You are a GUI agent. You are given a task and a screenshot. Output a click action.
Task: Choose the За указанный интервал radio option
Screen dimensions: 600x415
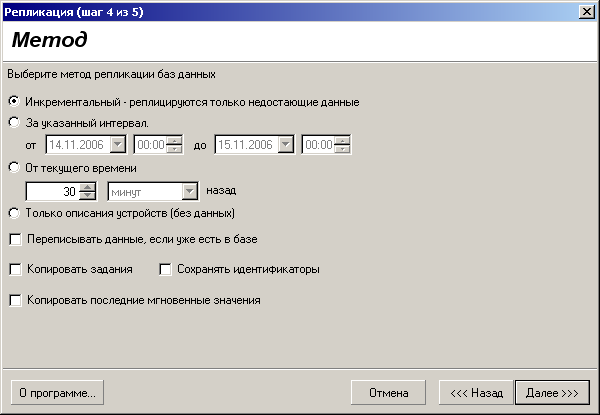(14, 123)
